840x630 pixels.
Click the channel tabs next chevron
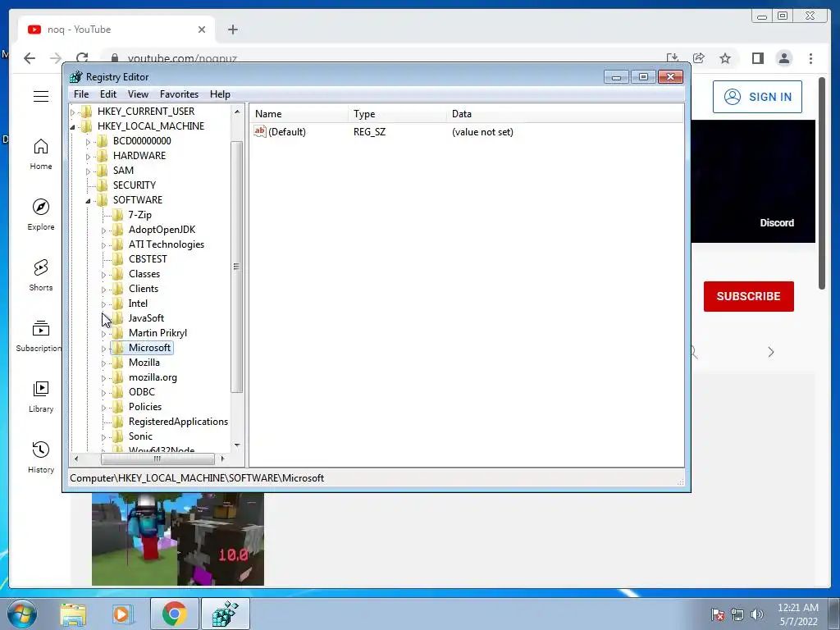[771, 352]
